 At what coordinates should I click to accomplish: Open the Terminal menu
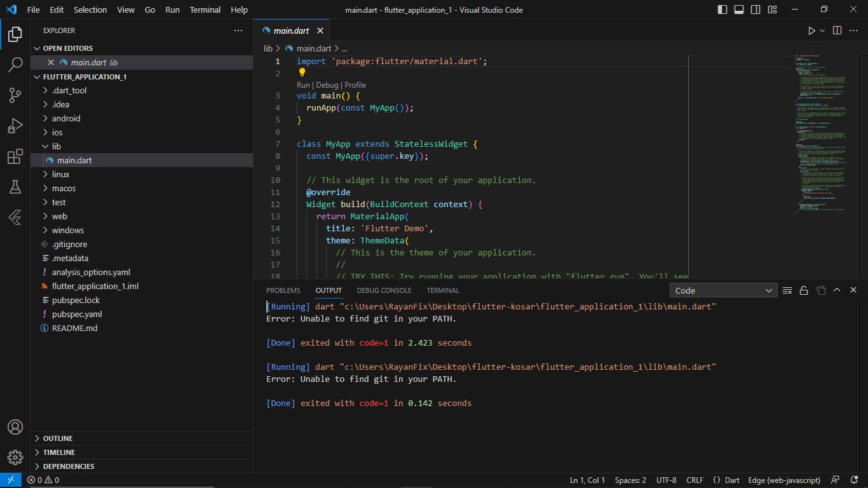[x=205, y=10]
